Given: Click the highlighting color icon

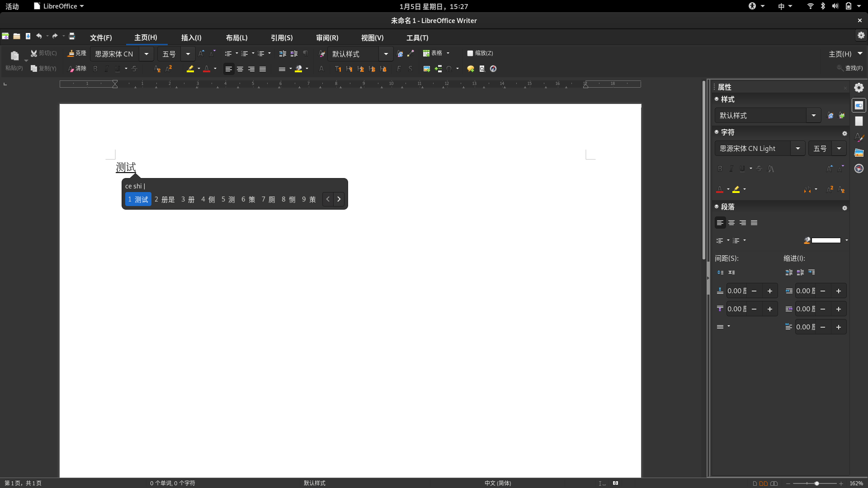Looking at the screenshot, I should point(190,69).
